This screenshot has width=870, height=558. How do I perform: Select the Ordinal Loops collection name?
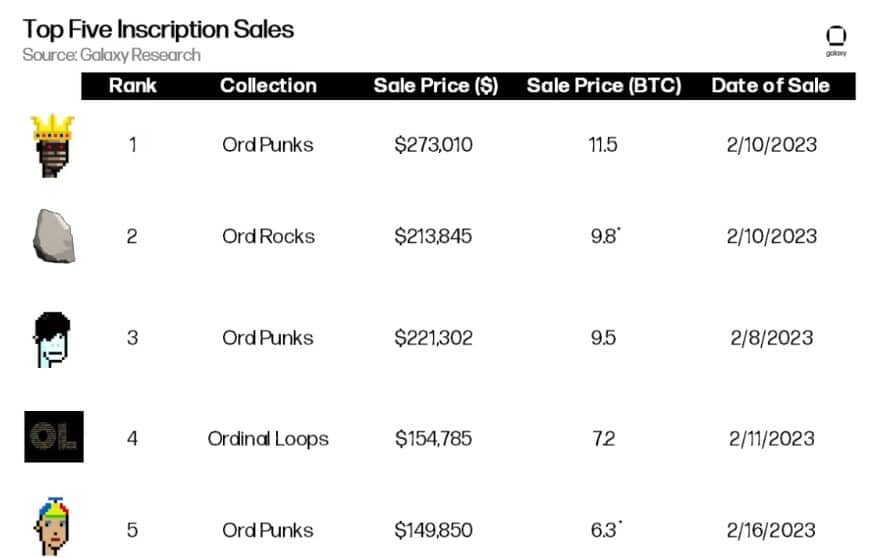268,438
